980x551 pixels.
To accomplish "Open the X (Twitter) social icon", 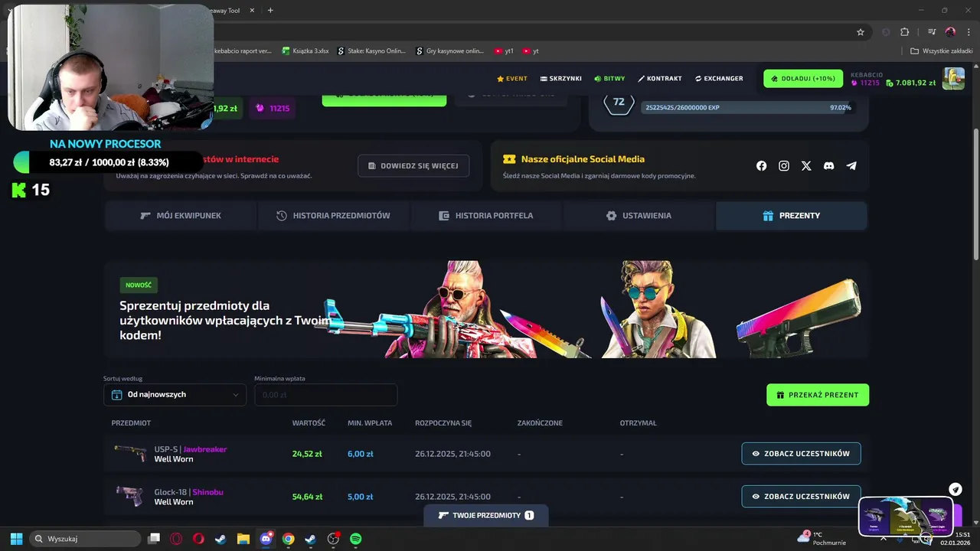I will click(x=806, y=165).
